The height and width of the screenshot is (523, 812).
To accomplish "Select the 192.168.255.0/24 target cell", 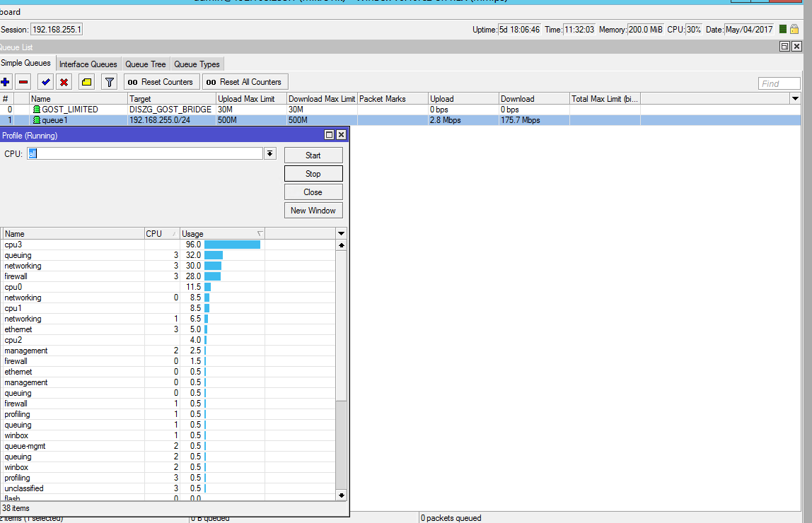I will click(x=171, y=120).
